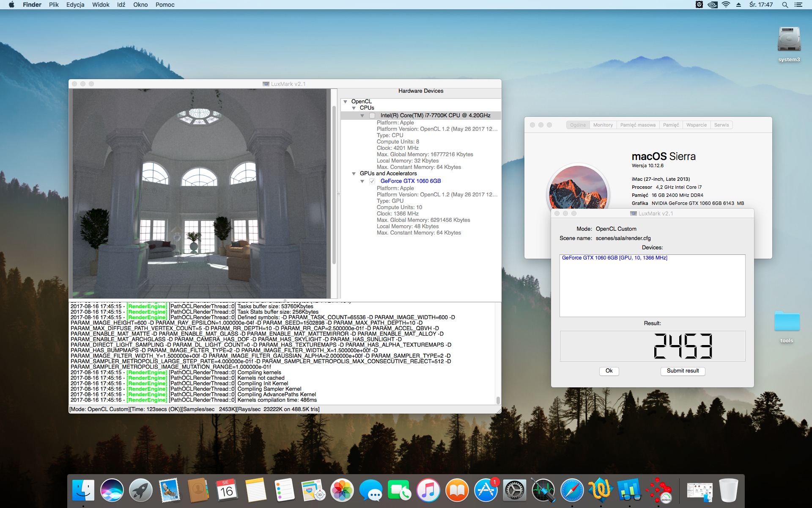Screen dimensions: 812x508
Task: Collapse GPUs and Accelerators group
Action: [354, 174]
